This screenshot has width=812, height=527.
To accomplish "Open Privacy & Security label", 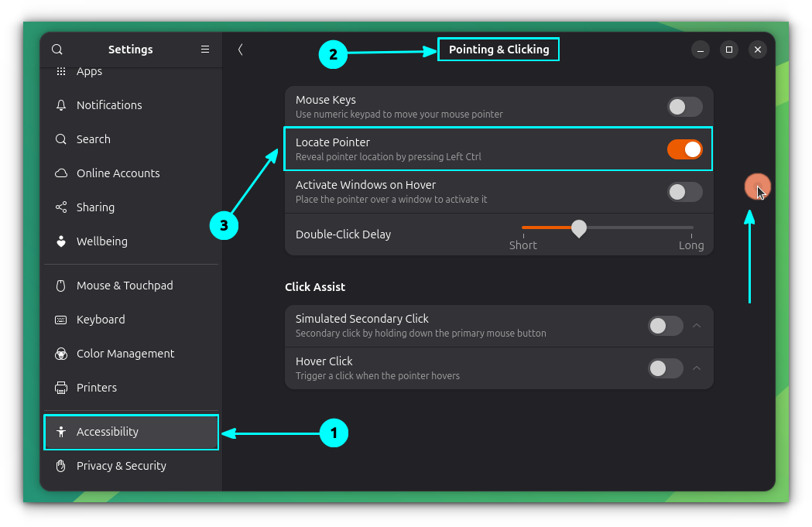I will pos(122,466).
